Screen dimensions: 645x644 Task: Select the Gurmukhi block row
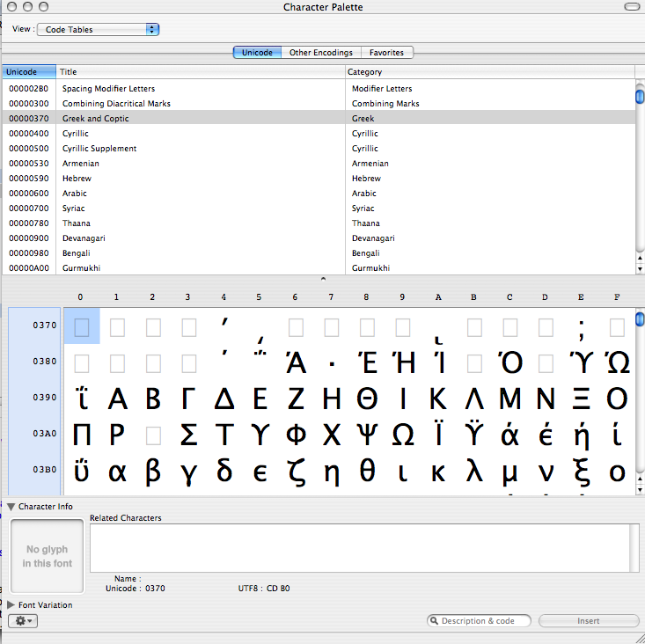pos(319,268)
